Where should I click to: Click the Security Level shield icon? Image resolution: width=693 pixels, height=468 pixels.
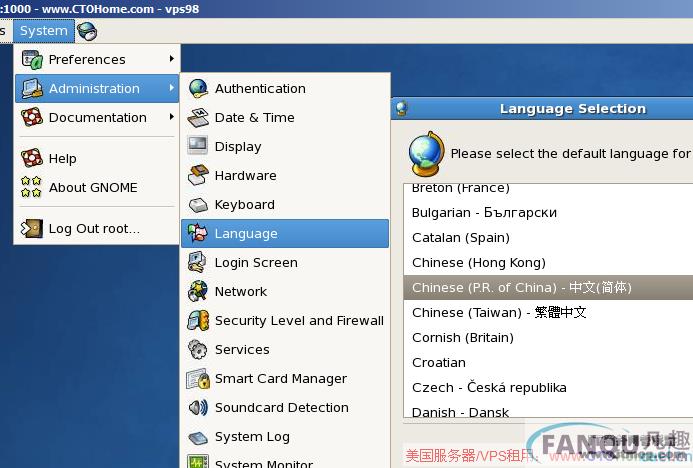[198, 320]
